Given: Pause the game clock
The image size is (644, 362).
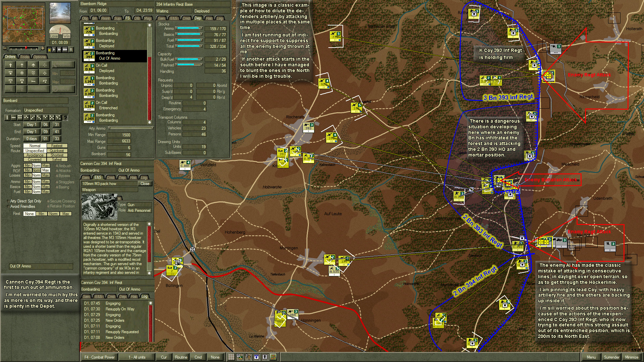Looking at the screenshot, I should pos(49,50).
